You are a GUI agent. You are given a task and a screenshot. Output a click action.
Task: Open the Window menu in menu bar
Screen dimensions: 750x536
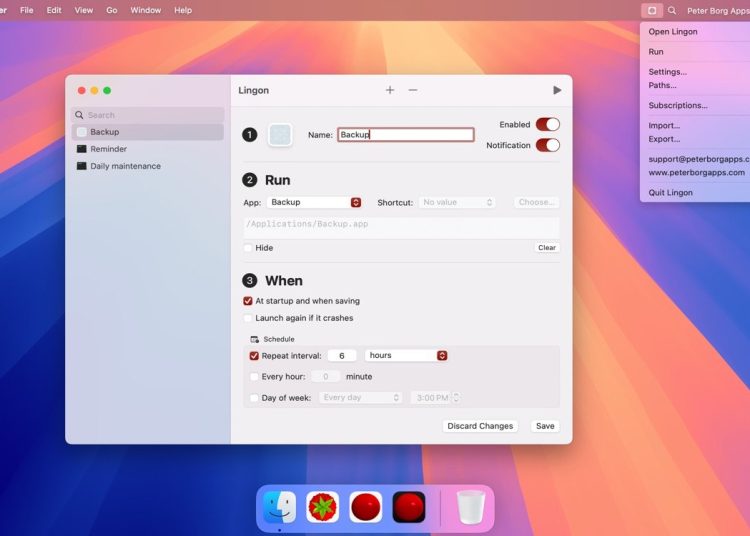point(146,10)
